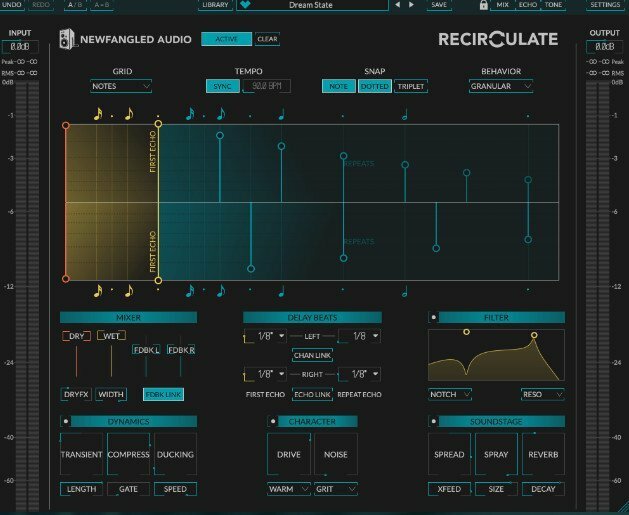The image size is (629, 515).
Task: Toggle the Character section power dot
Action: pyautogui.click(x=273, y=421)
